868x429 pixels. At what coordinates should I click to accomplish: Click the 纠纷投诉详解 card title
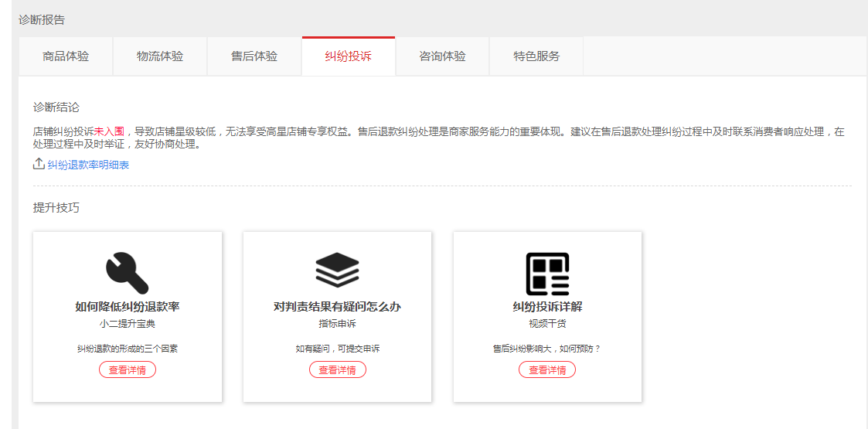point(547,307)
